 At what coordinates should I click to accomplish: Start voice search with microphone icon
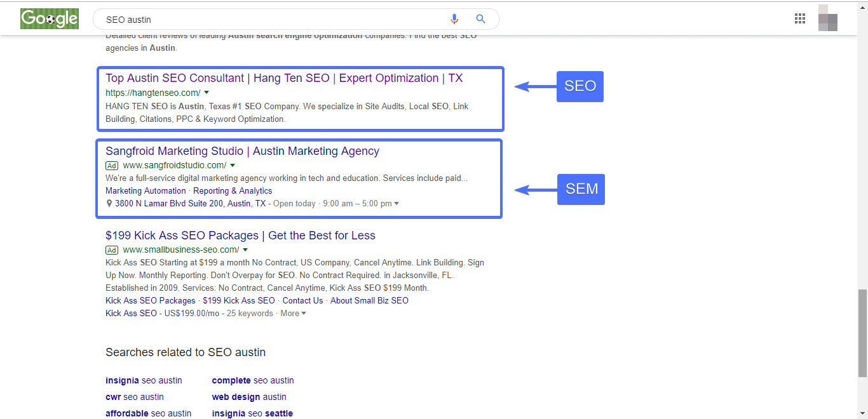[454, 19]
